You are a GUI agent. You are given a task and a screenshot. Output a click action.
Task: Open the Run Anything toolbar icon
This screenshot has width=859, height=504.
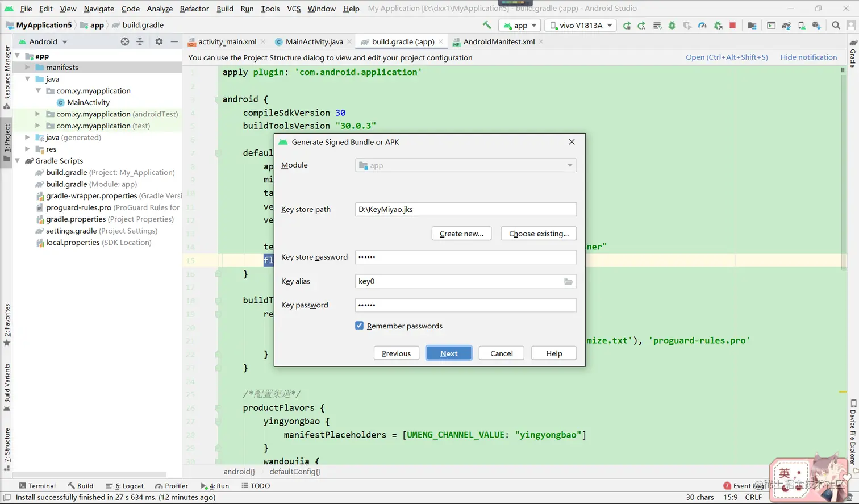[771, 25]
